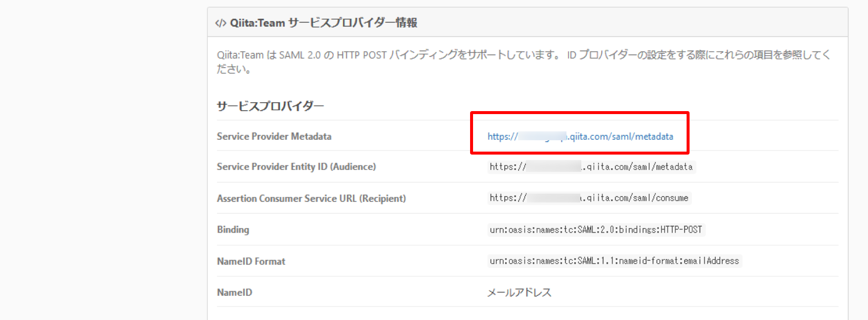Click the サービスプロバイダー section heading

point(270,106)
